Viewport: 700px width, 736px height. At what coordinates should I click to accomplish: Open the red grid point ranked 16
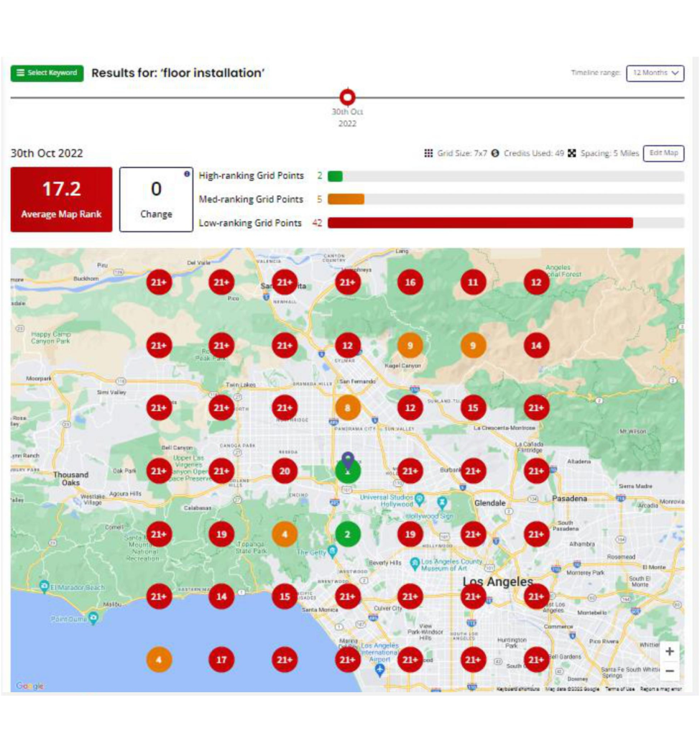410,282
